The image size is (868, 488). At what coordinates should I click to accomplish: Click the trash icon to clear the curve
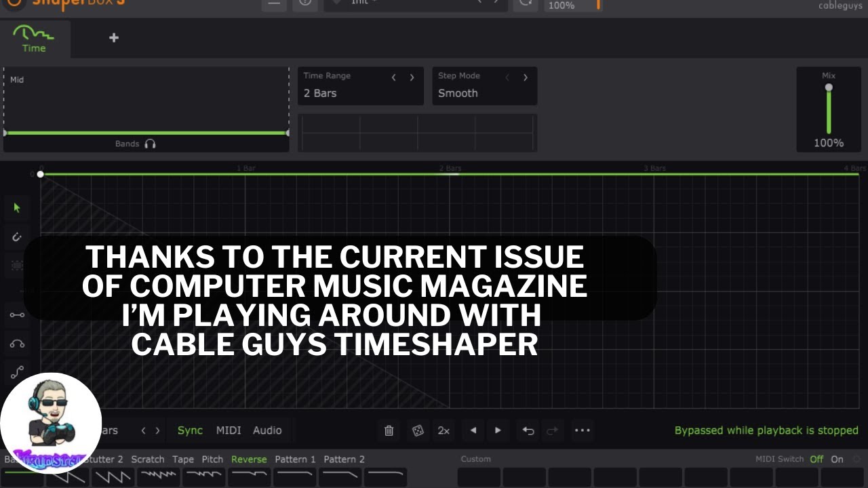coord(389,430)
